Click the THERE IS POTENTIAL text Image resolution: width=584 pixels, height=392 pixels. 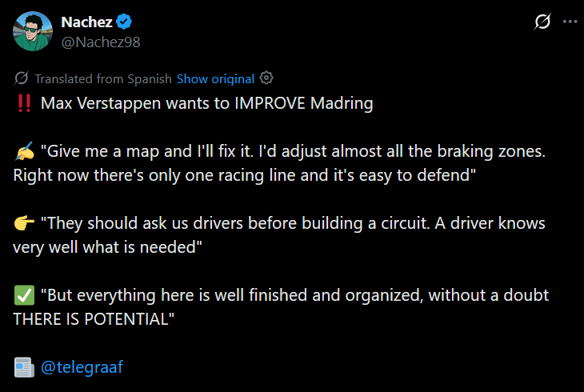91,319
